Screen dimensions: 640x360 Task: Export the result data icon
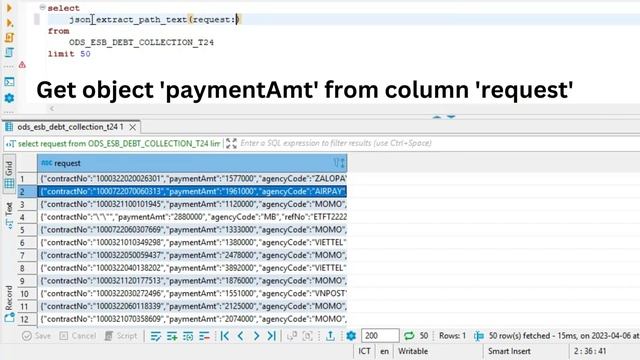point(330,336)
